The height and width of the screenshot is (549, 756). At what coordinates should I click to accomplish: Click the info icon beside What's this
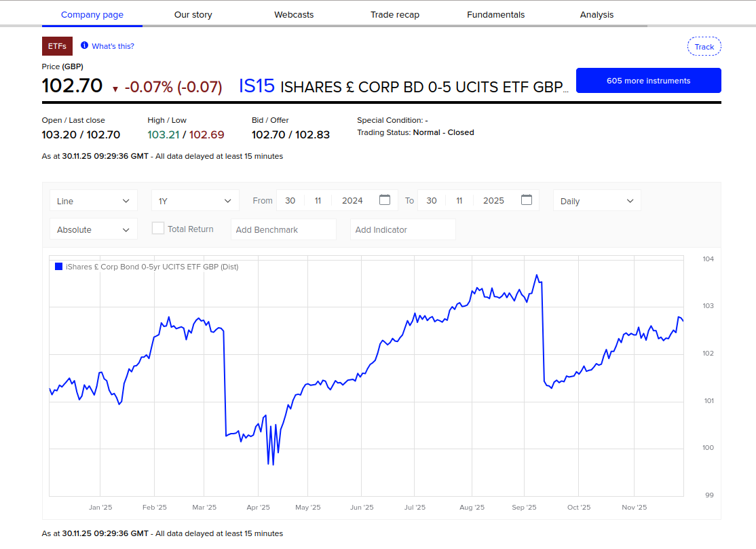pyautogui.click(x=84, y=45)
